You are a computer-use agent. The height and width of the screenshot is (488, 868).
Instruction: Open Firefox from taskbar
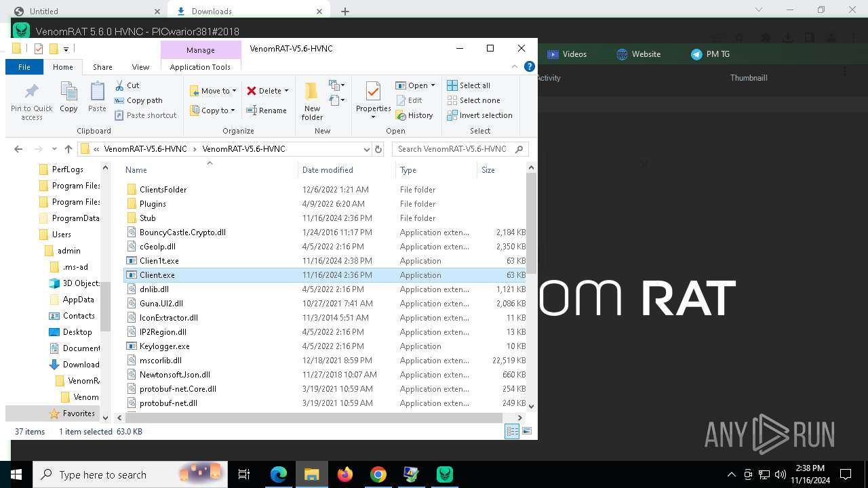coord(345,474)
